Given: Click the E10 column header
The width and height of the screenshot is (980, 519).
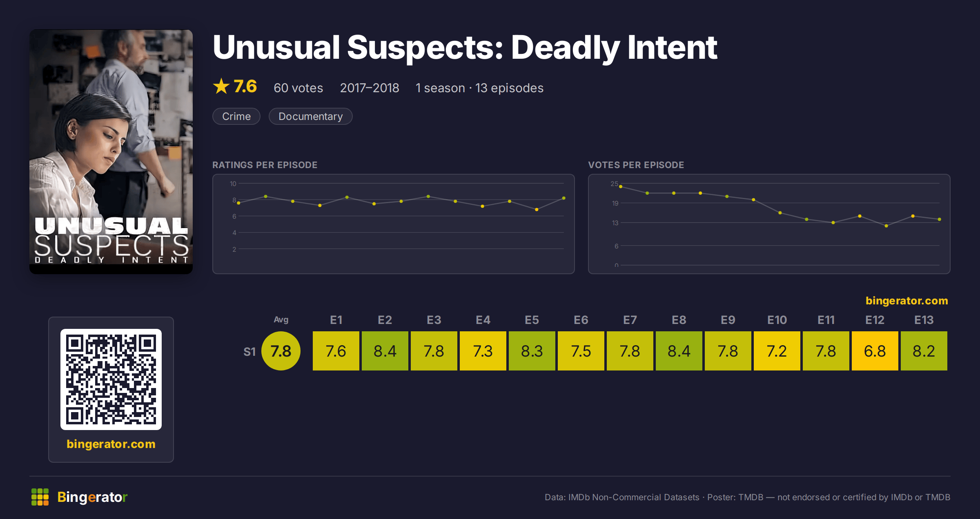Looking at the screenshot, I should (777, 320).
